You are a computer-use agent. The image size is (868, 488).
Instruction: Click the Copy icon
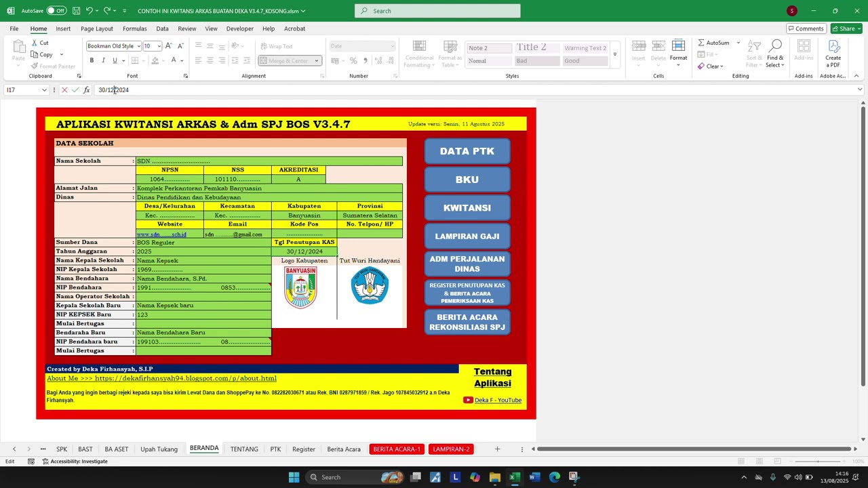pyautogui.click(x=35, y=54)
